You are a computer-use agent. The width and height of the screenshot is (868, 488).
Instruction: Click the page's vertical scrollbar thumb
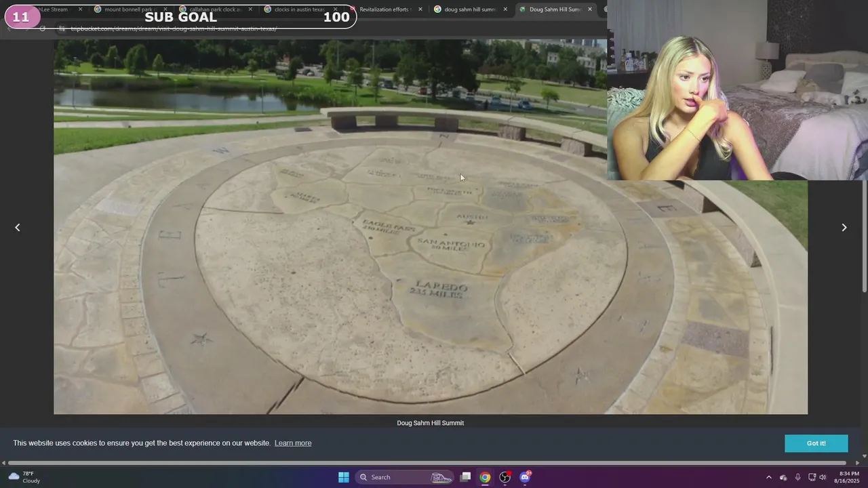pyautogui.click(x=863, y=237)
